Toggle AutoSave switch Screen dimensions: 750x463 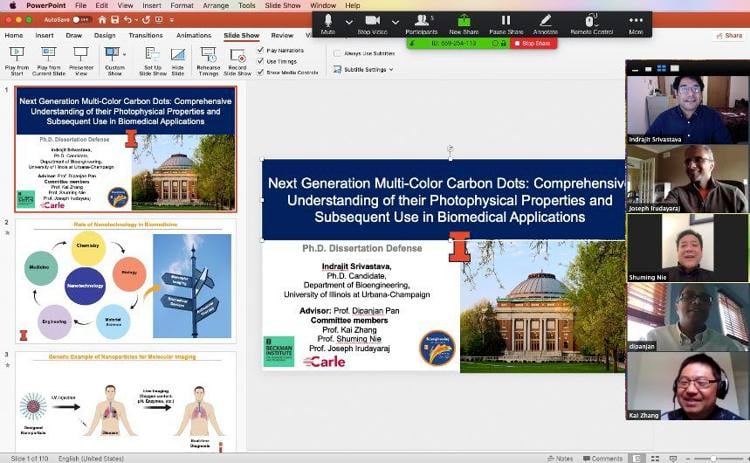click(x=82, y=20)
